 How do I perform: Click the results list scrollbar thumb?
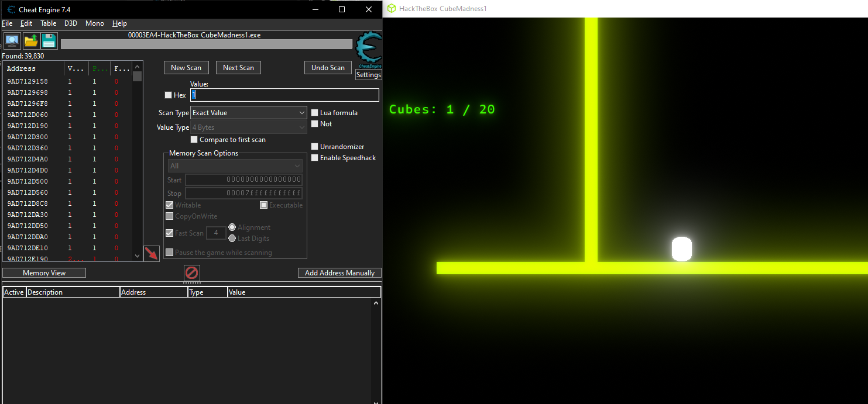pos(138,76)
